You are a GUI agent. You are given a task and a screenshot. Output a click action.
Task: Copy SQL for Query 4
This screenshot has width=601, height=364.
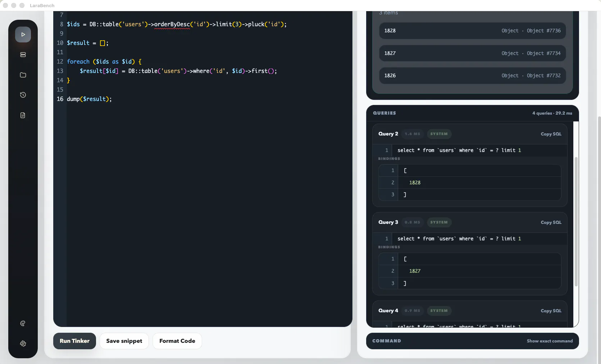tap(551, 311)
